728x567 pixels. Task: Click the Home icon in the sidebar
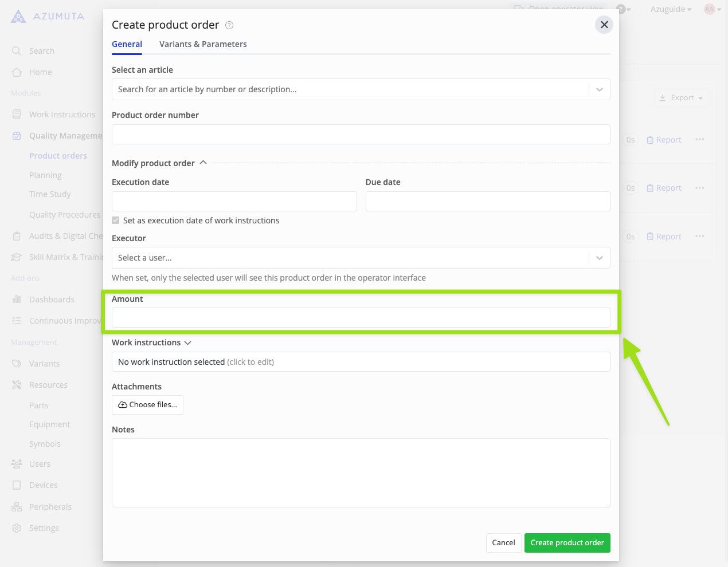point(16,72)
